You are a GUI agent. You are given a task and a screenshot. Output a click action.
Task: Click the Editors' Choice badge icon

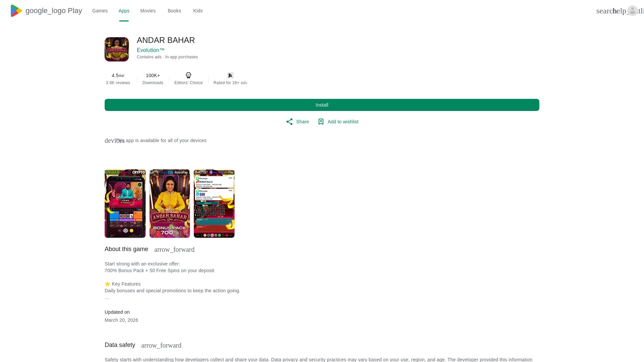189,75
